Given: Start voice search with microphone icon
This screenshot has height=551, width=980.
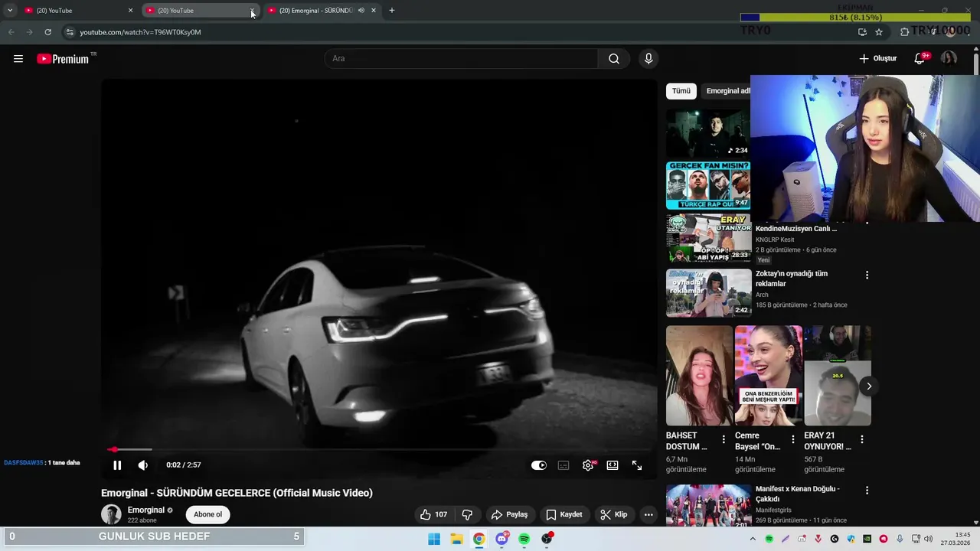Looking at the screenshot, I should click(x=648, y=59).
